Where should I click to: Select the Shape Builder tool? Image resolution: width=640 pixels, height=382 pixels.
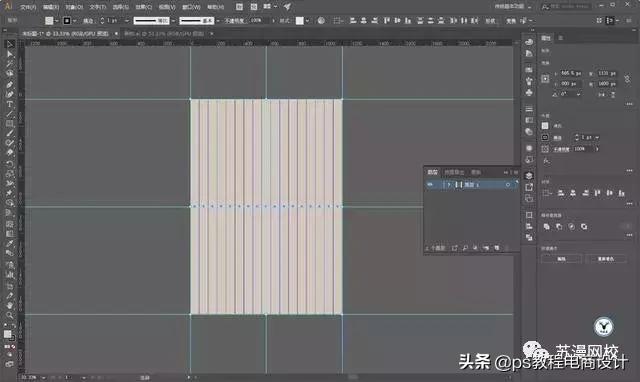click(10, 203)
